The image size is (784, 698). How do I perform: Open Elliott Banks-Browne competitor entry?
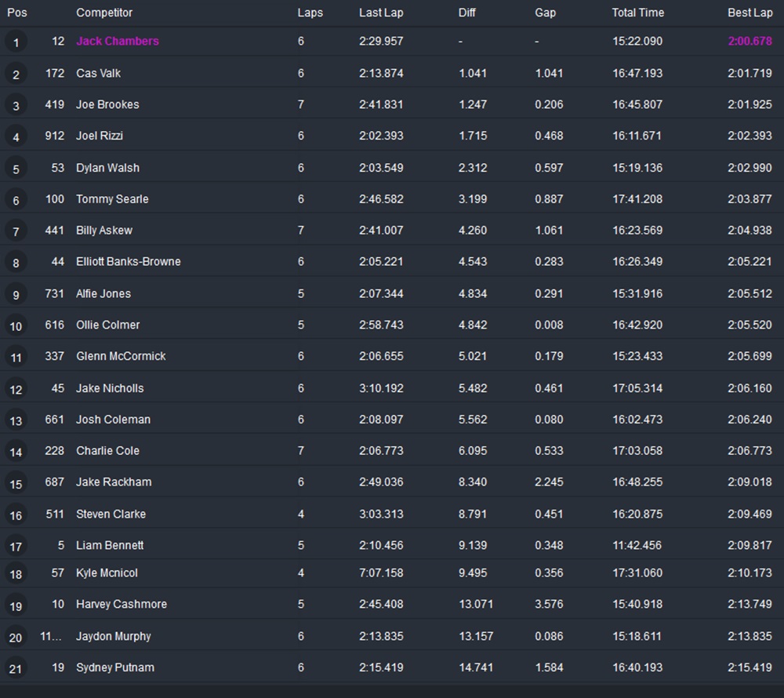[x=128, y=261]
